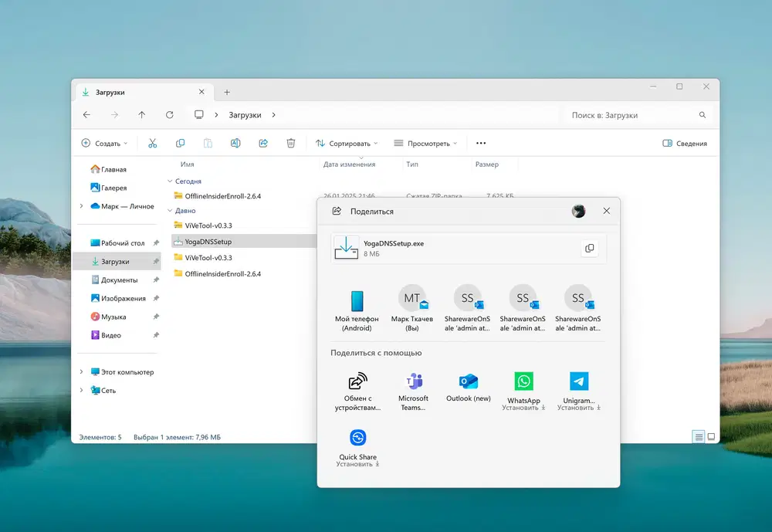Open Документы in sidebar
Image resolution: width=772 pixels, height=532 pixels.
(x=114, y=280)
